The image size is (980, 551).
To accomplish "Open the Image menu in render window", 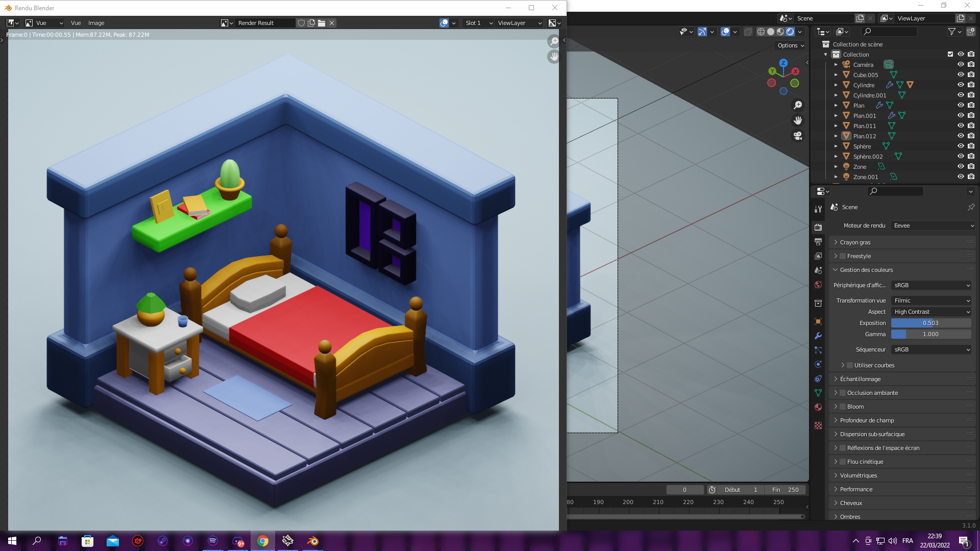I will click(x=96, y=23).
